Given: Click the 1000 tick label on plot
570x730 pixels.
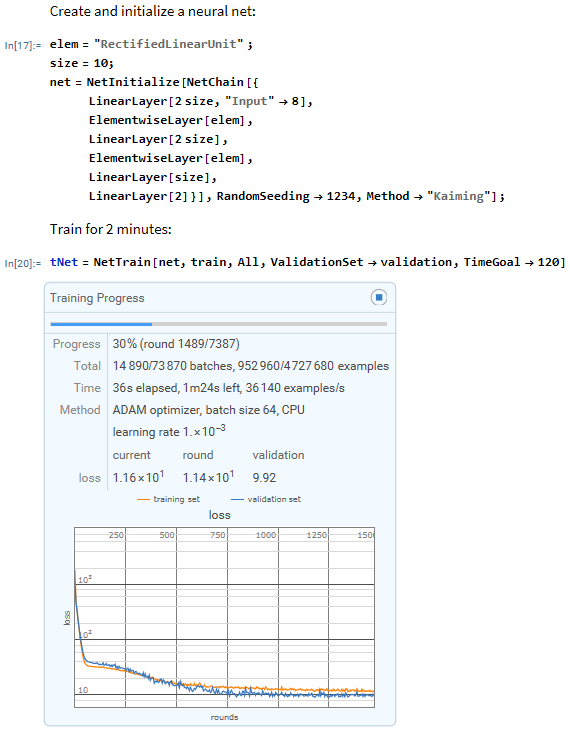Looking at the screenshot, I should (266, 535).
